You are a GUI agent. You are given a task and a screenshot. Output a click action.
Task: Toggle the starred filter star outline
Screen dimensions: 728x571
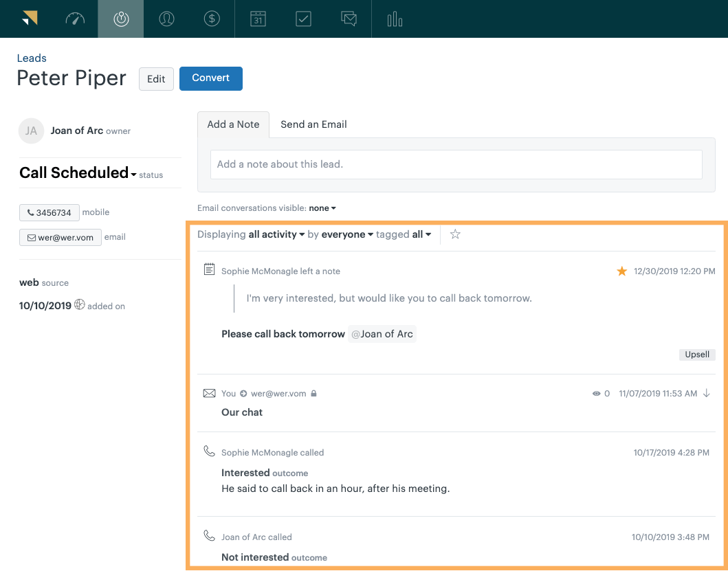455,234
